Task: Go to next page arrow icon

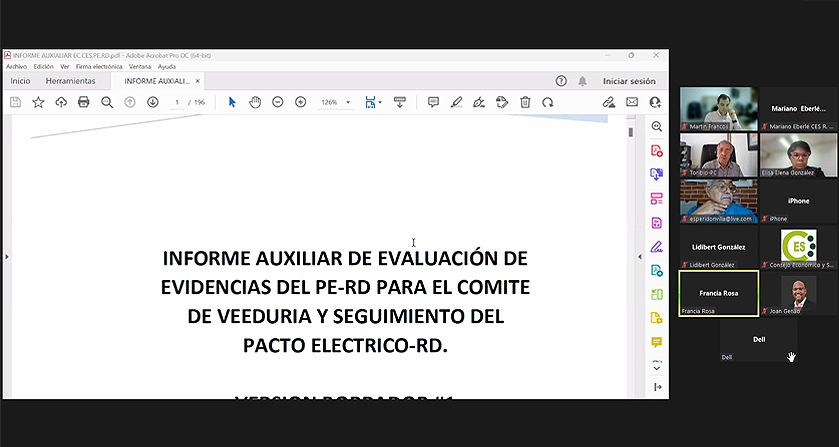Action: point(152,102)
